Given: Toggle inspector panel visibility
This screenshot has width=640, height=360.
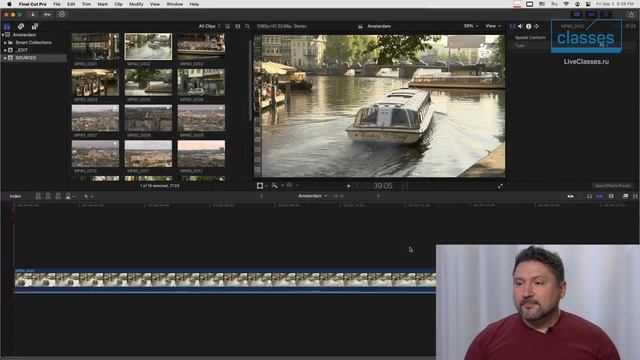Looking at the screenshot, I should click(607, 14).
